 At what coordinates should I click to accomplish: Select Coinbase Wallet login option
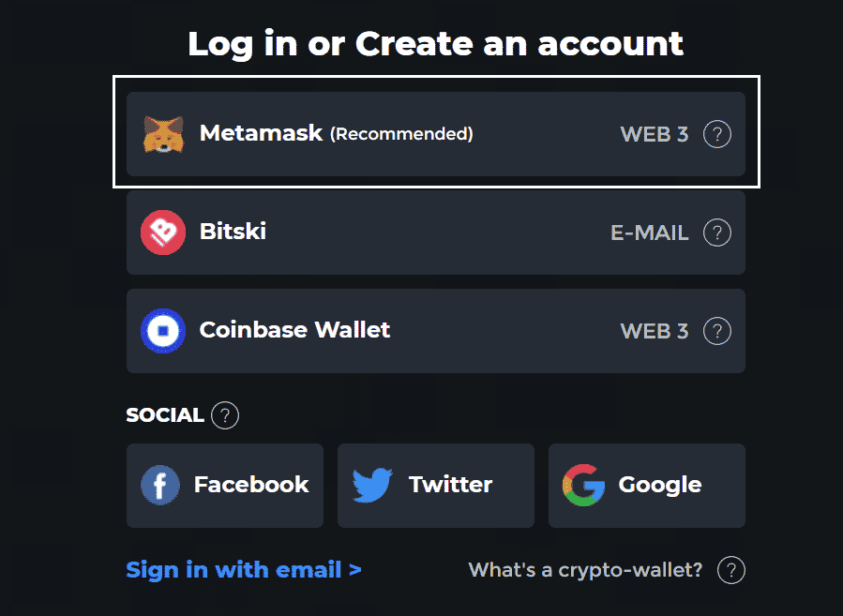436,331
